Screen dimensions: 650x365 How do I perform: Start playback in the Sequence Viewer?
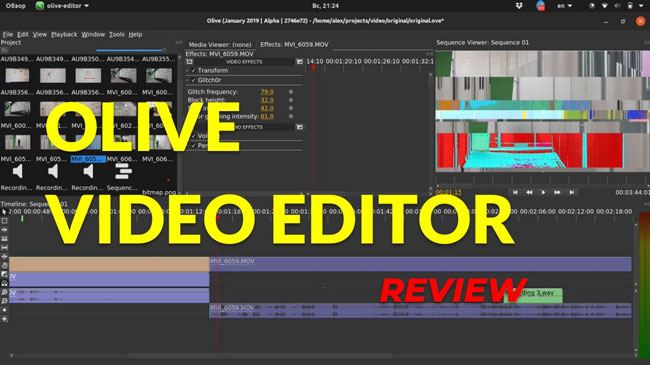(x=543, y=192)
